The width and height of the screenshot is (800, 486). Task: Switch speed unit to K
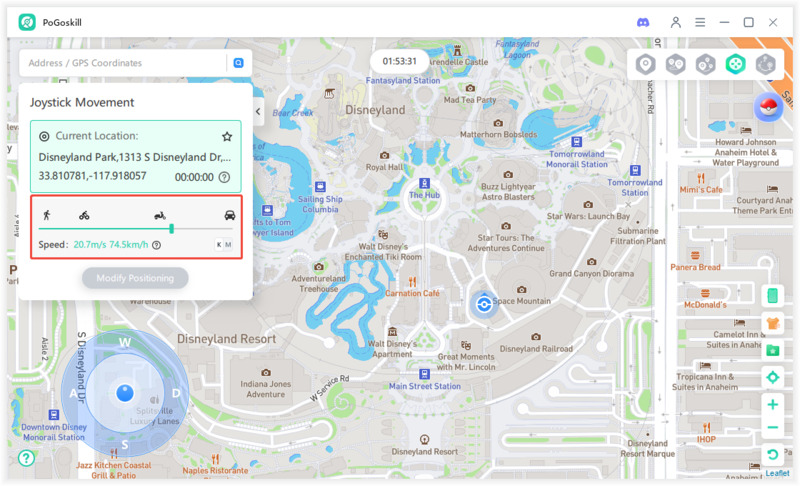tap(219, 245)
